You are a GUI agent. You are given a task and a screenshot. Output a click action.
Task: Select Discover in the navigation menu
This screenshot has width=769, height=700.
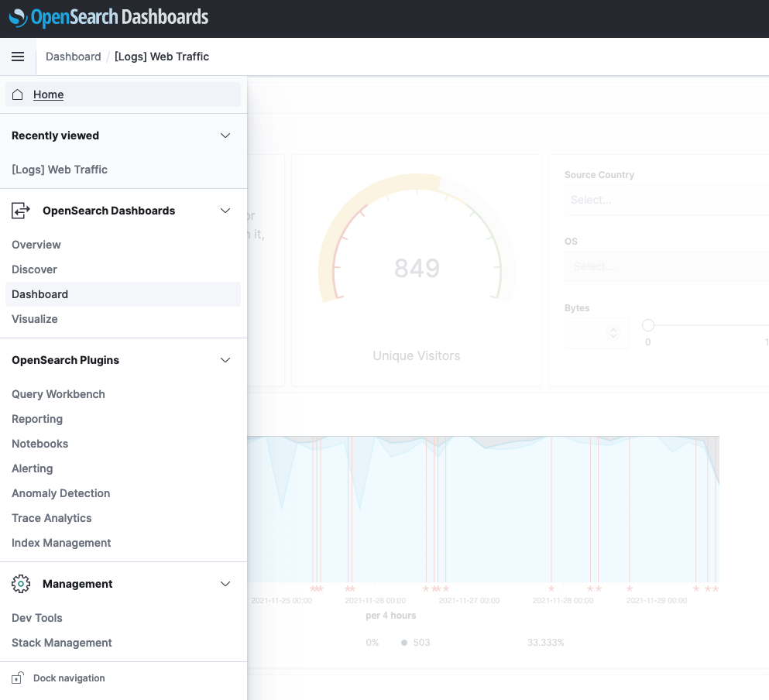(x=34, y=269)
